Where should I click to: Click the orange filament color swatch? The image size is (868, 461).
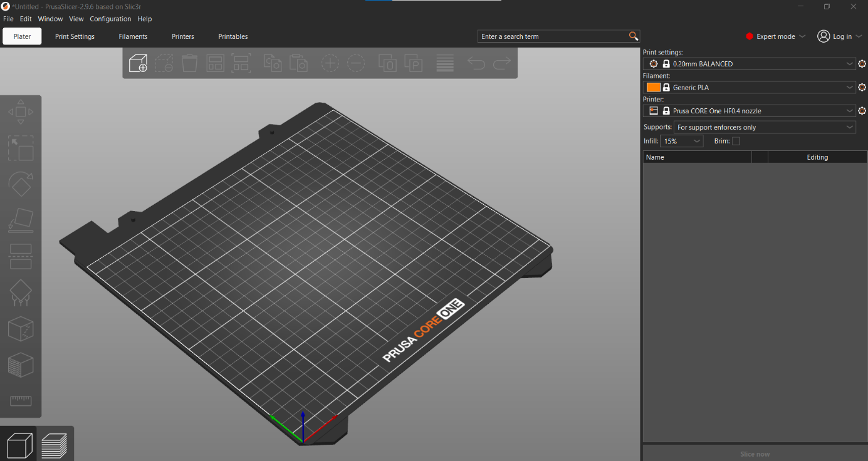654,88
